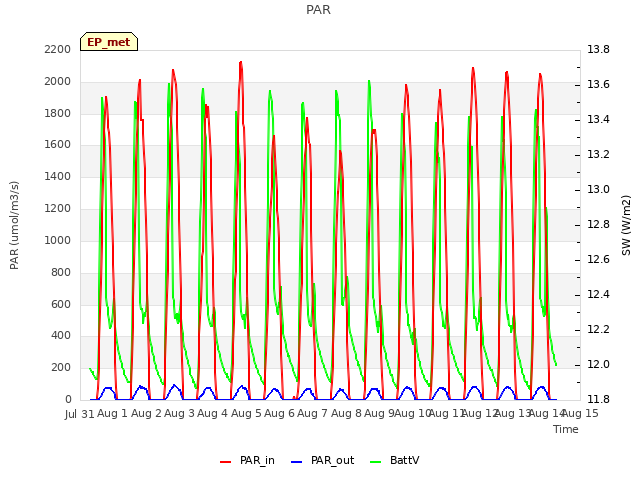Click the red PAR_in legend swatch
The image size is (640, 480).
tap(226, 462)
